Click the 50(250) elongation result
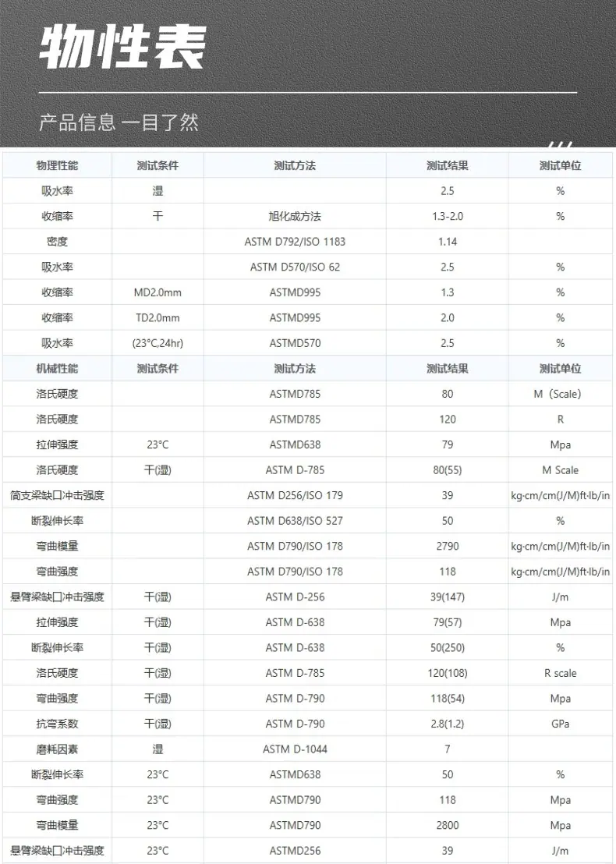Viewport: 616px width, 864px height. coord(448,647)
